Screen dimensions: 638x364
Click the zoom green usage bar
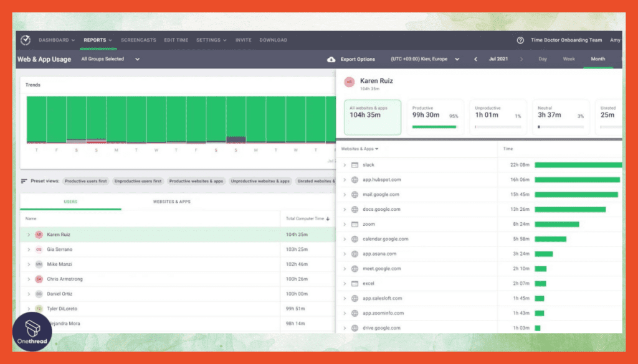click(x=556, y=224)
